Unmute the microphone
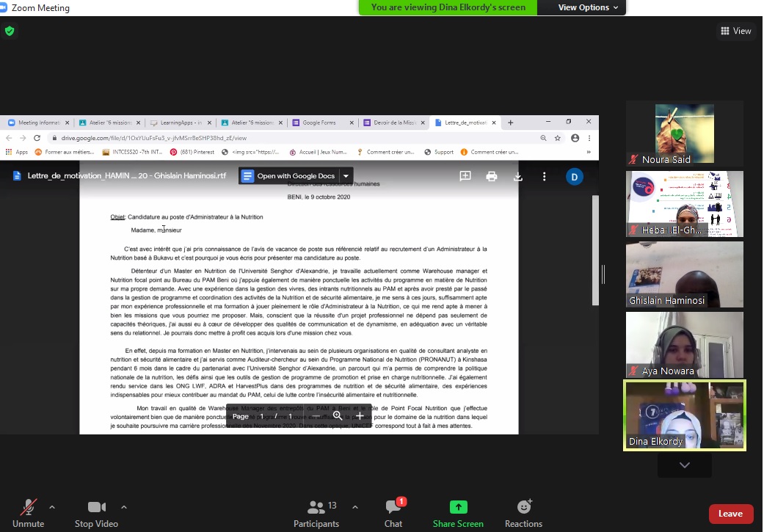The image size is (764, 532). (29, 513)
